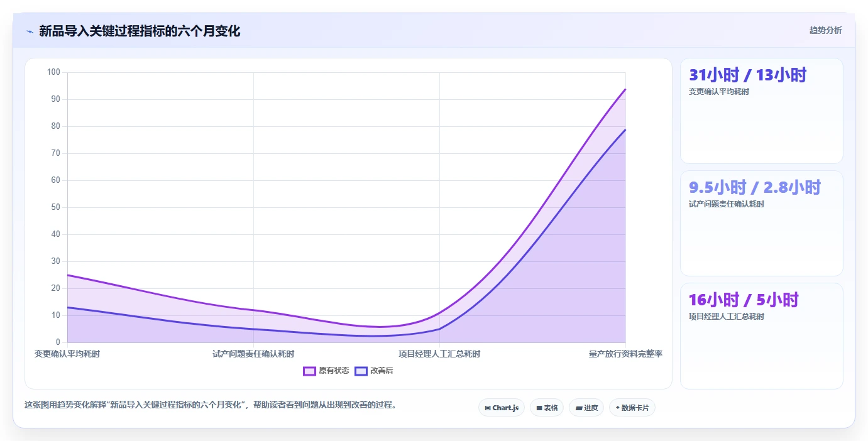Click card caption 变更确认平均耗时
The image size is (868, 441).
click(x=719, y=92)
